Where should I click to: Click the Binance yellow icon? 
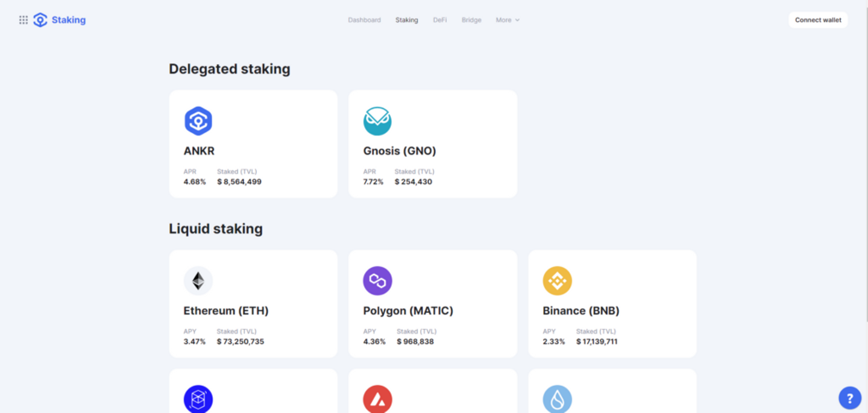point(557,281)
